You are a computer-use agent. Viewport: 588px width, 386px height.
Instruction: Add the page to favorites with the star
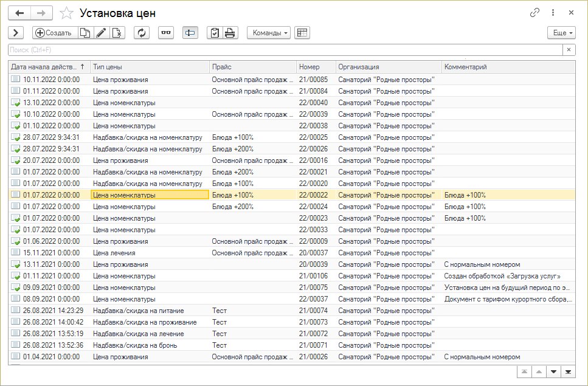click(67, 13)
